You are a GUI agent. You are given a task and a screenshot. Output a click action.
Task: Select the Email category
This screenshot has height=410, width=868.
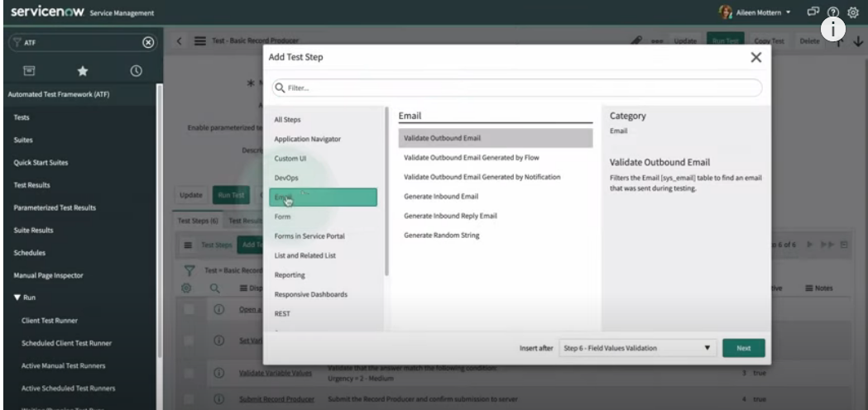coord(324,198)
